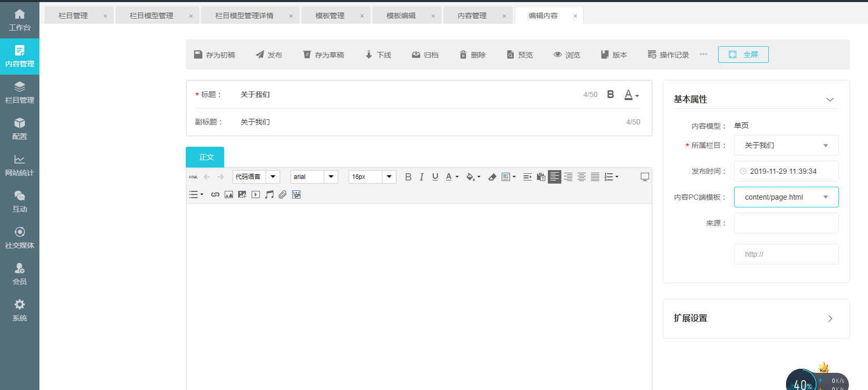Click the 删除 delete button

point(473,54)
